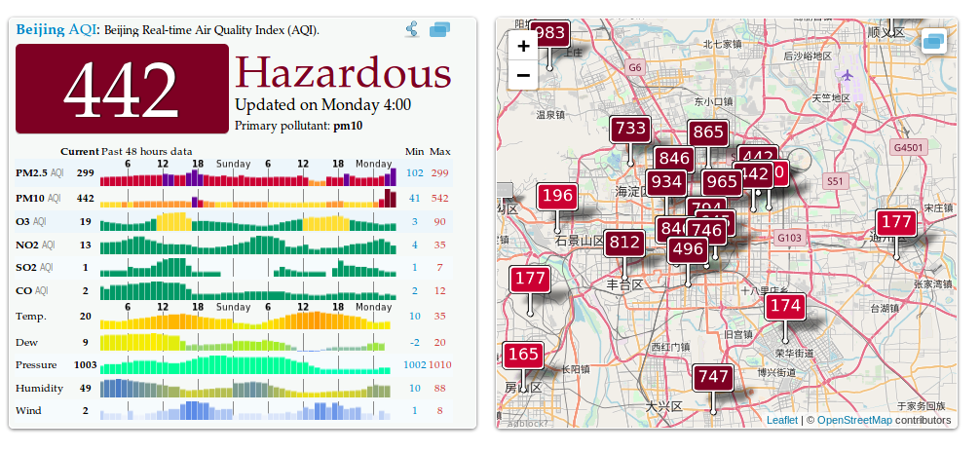Zoom out of the map with the minus button
Screen dimensions: 980x452
[524, 76]
